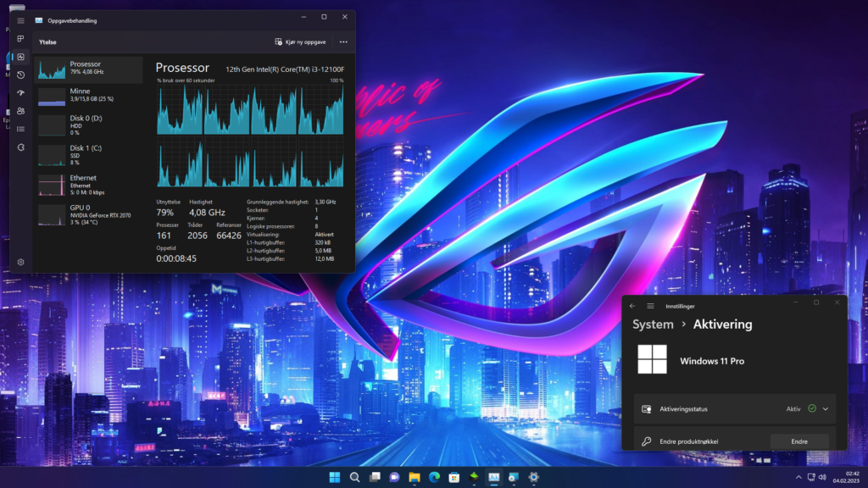Select Disk 1 (C:) in the performance list
The image size is (868, 488).
88,156
